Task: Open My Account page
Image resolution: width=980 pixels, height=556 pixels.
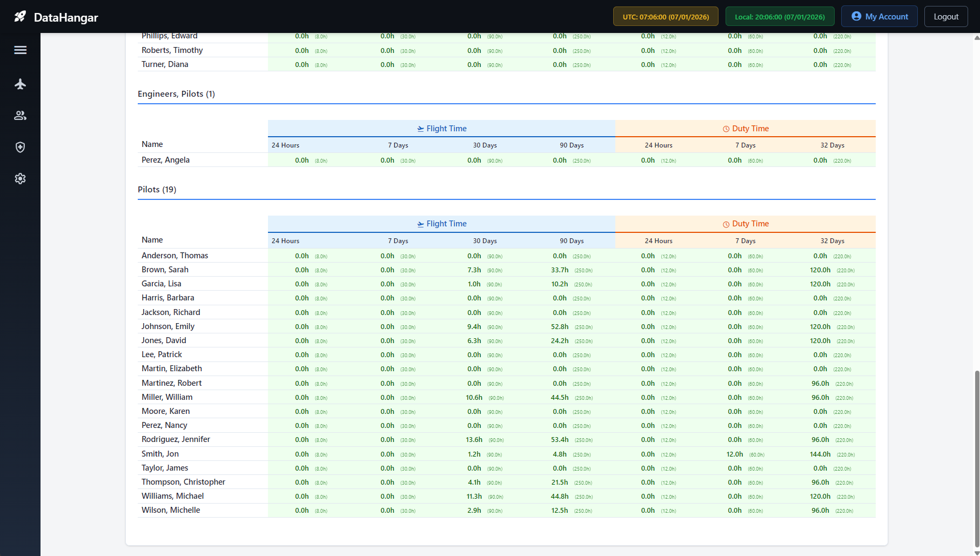Action: pos(879,17)
